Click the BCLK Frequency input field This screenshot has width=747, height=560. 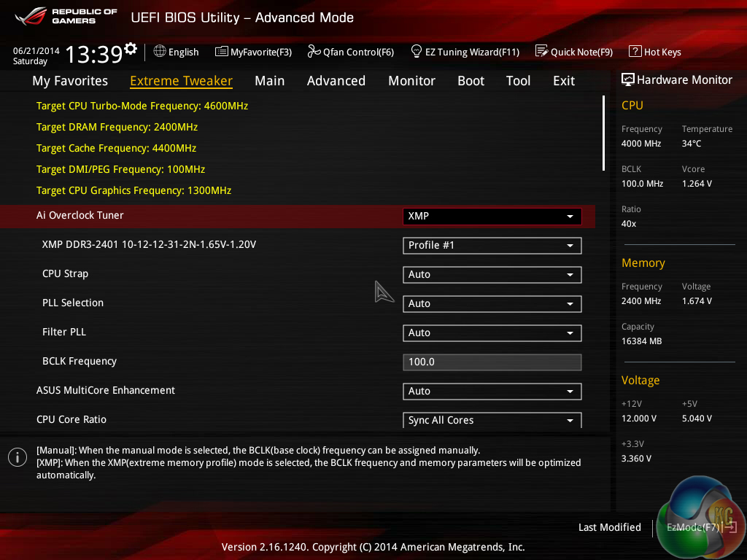(x=492, y=362)
